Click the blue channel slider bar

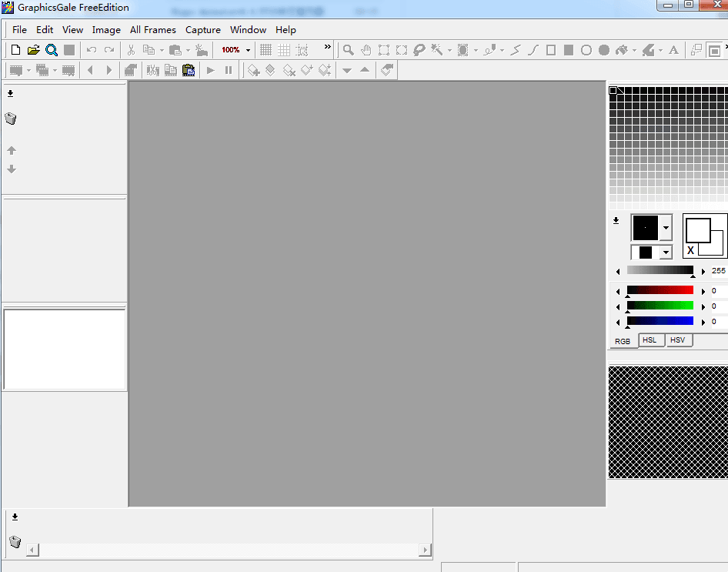coord(660,321)
